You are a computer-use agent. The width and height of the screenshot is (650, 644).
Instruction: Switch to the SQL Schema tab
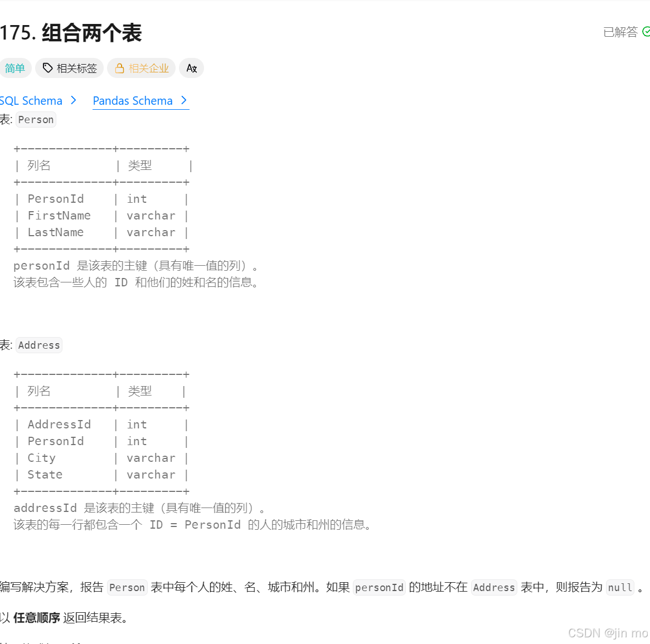coord(31,100)
